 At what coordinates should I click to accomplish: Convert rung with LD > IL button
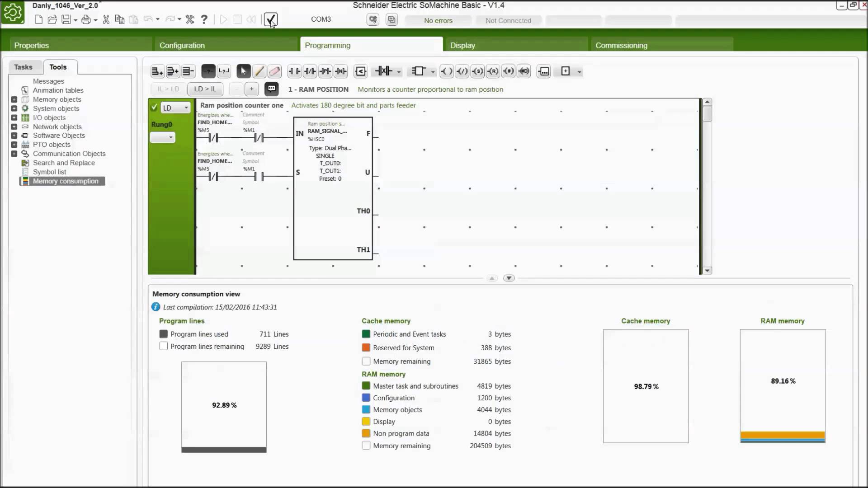pos(205,89)
